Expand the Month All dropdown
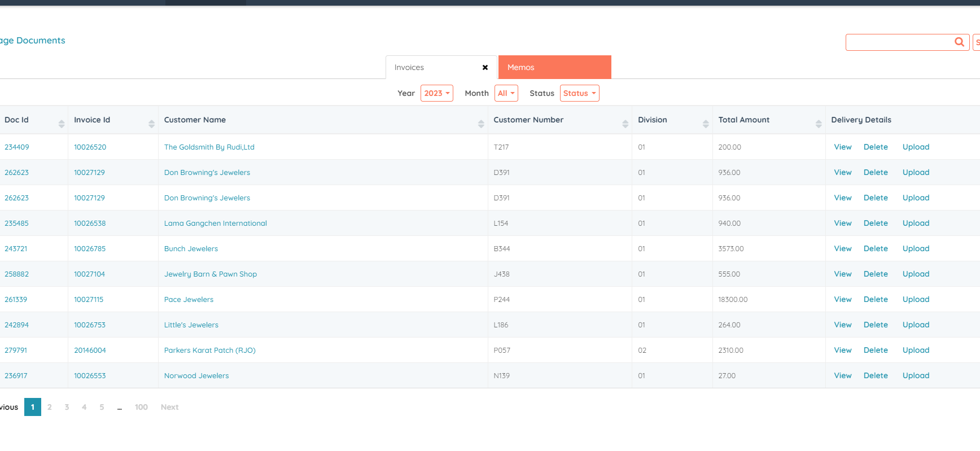Image resolution: width=980 pixels, height=451 pixels. [506, 94]
